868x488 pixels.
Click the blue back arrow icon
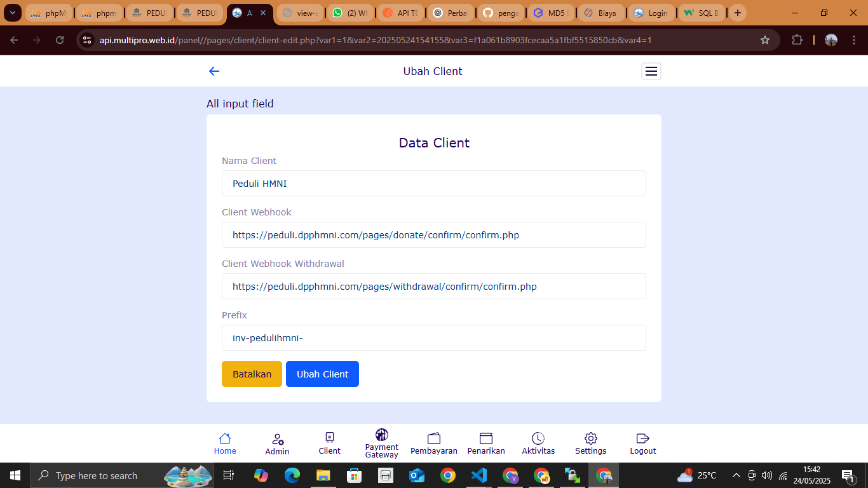pyautogui.click(x=214, y=71)
